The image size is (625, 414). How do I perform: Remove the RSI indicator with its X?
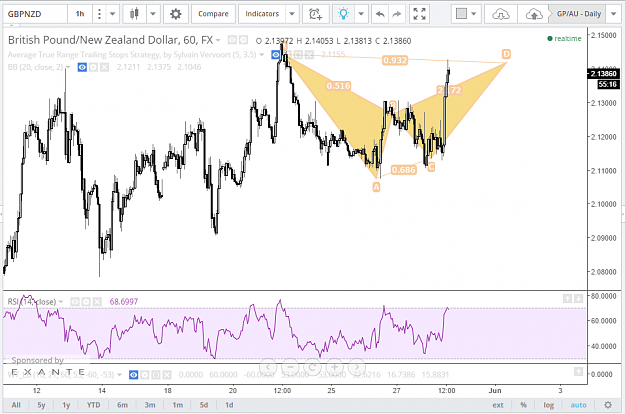[97, 302]
